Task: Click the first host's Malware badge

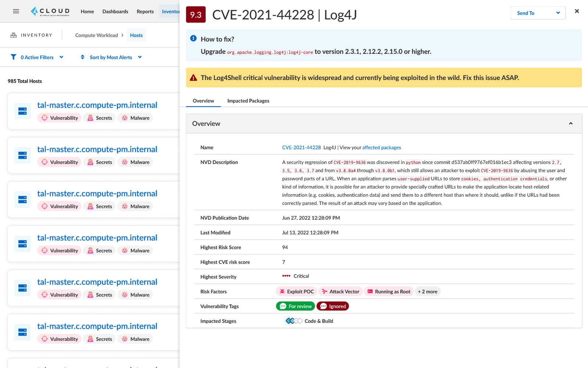Action: (135, 118)
